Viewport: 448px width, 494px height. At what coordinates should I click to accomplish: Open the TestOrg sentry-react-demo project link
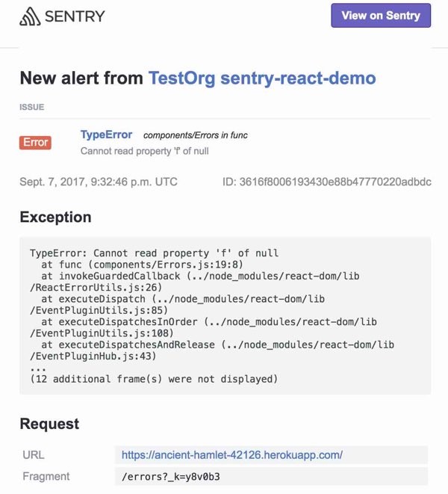tap(262, 78)
